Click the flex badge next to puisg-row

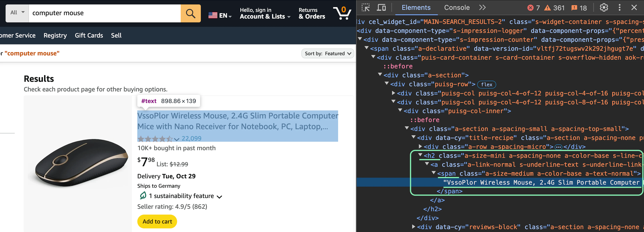487,84
